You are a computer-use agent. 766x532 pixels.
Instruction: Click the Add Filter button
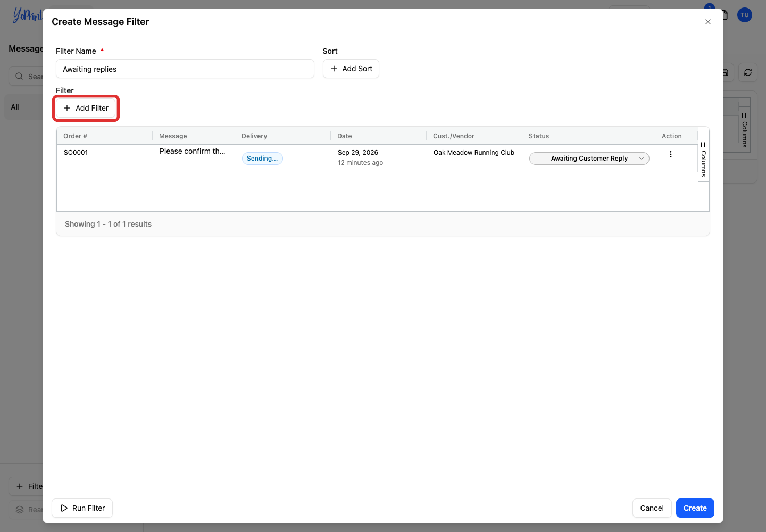(x=86, y=108)
